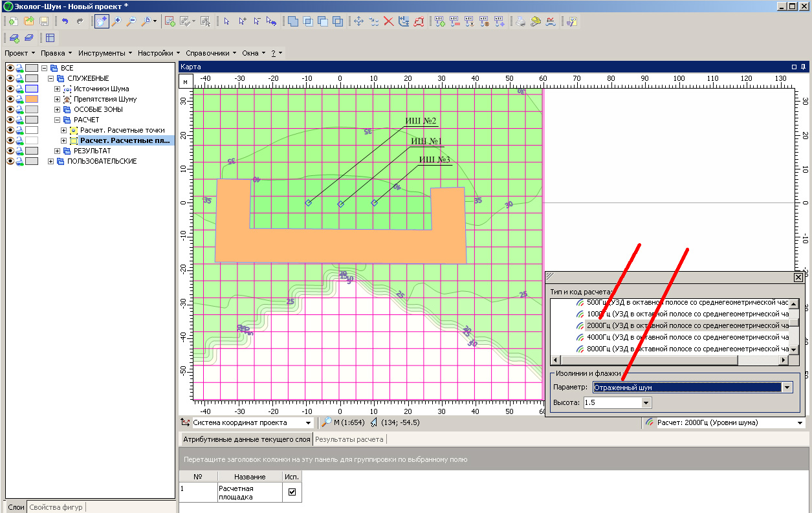Select the pan hand tool
Image resolution: width=812 pixels, height=513 pixels.
(102, 21)
